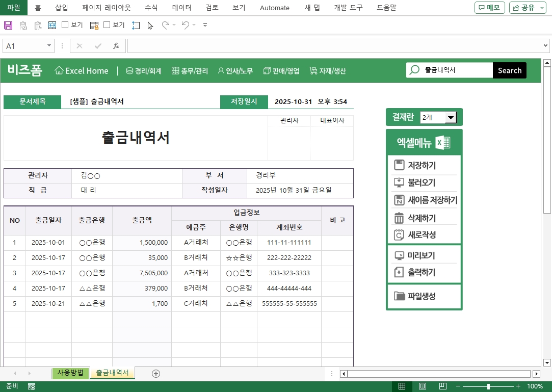Screen dimensions: 552x392
Task: Click the 삭제하기 trash can icon
Action: (x=399, y=218)
